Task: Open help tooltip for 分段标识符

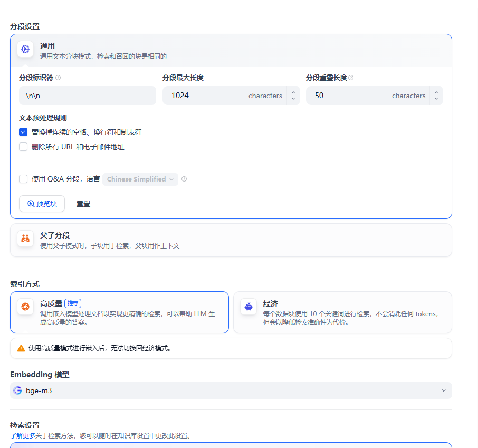Action: pyautogui.click(x=58, y=78)
